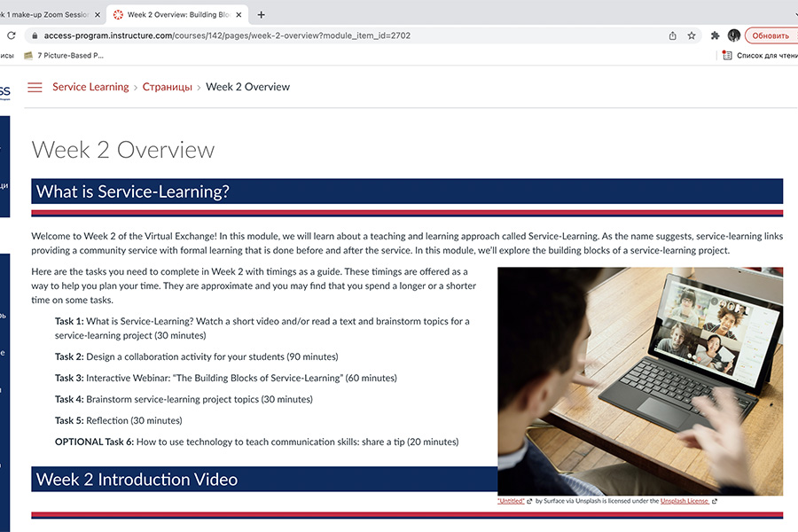Click the 7 Picture-Based bookmark folder icon
The width and height of the screenshot is (798, 532).
coord(28,56)
